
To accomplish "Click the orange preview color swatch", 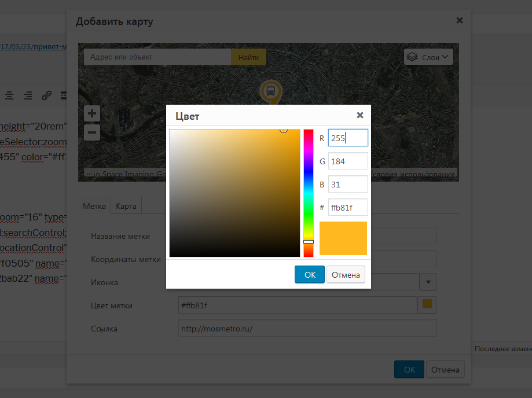I will pyautogui.click(x=343, y=238).
